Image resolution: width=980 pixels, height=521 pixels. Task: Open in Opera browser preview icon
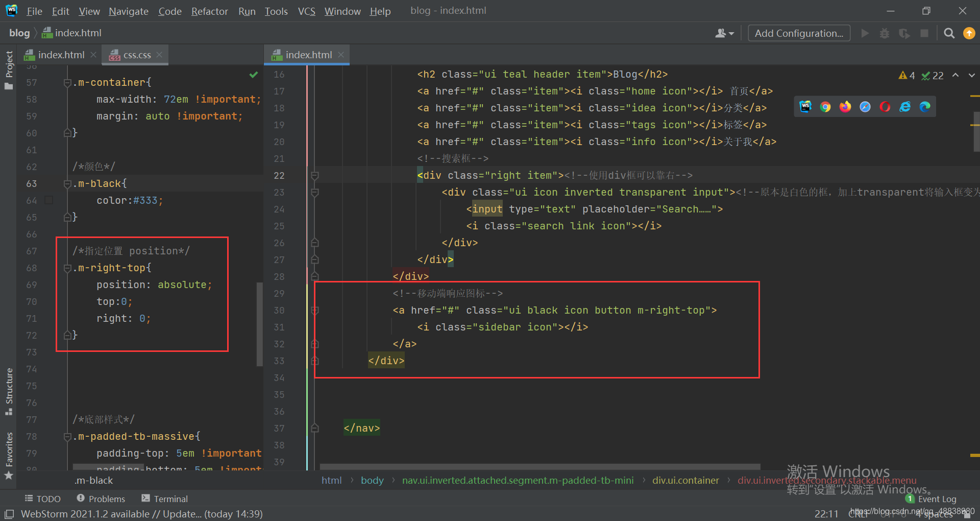[x=885, y=107]
